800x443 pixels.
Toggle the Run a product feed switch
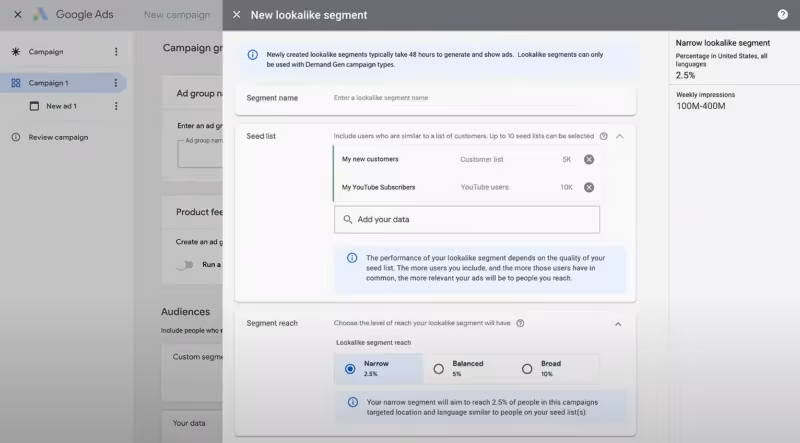(185, 264)
